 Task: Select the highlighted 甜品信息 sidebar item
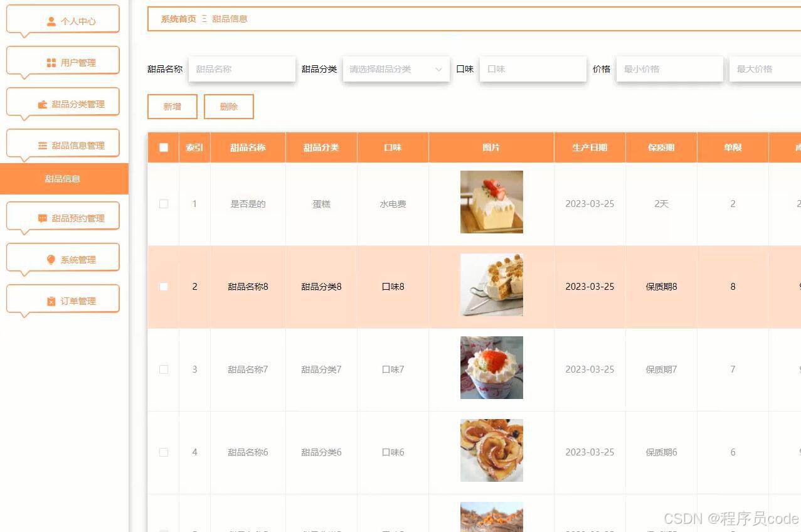tap(64, 179)
